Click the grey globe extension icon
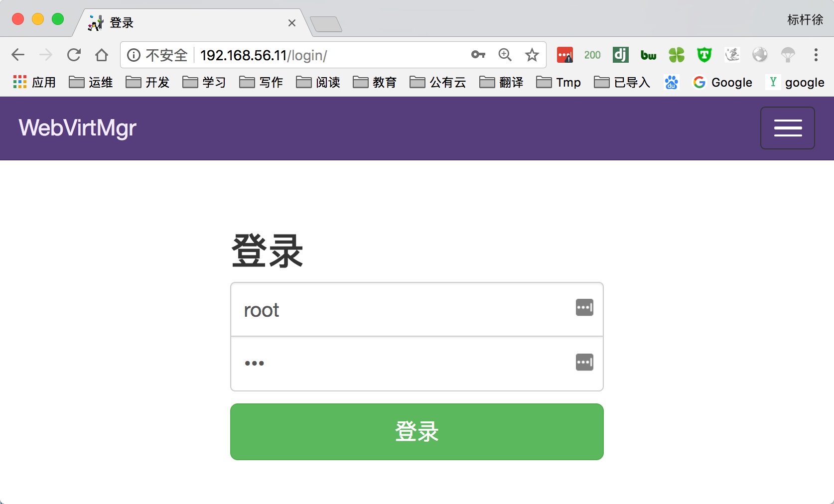Screen dimensions: 834x504 760,55
